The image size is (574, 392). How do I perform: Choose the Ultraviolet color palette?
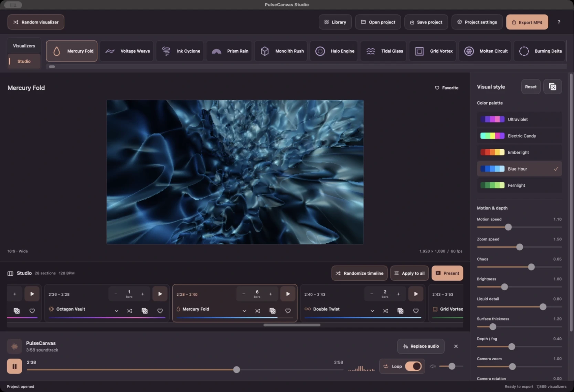pyautogui.click(x=519, y=119)
